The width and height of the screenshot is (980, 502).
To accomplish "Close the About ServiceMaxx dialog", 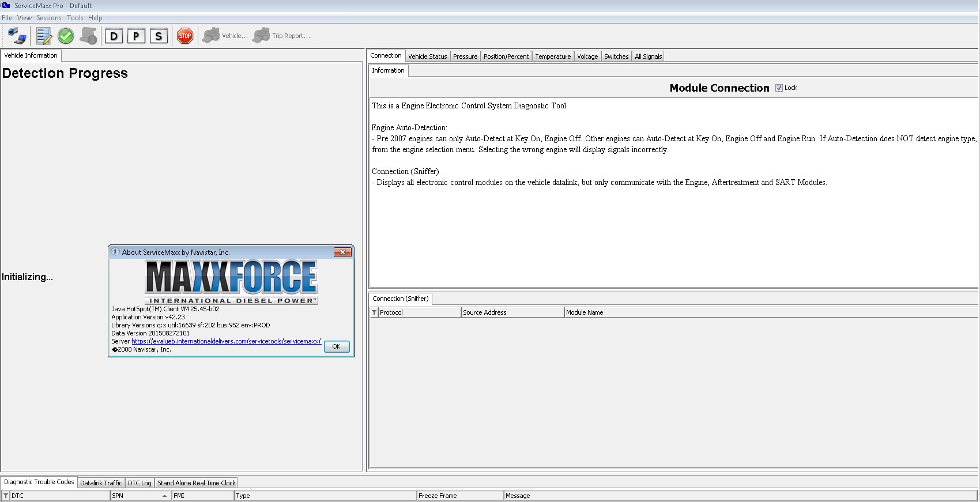I will click(x=342, y=252).
